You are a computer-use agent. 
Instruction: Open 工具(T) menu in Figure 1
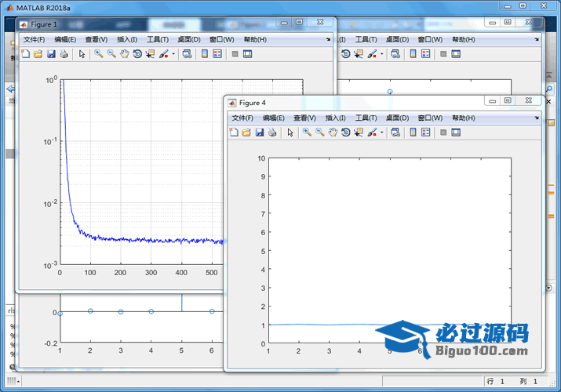(158, 40)
